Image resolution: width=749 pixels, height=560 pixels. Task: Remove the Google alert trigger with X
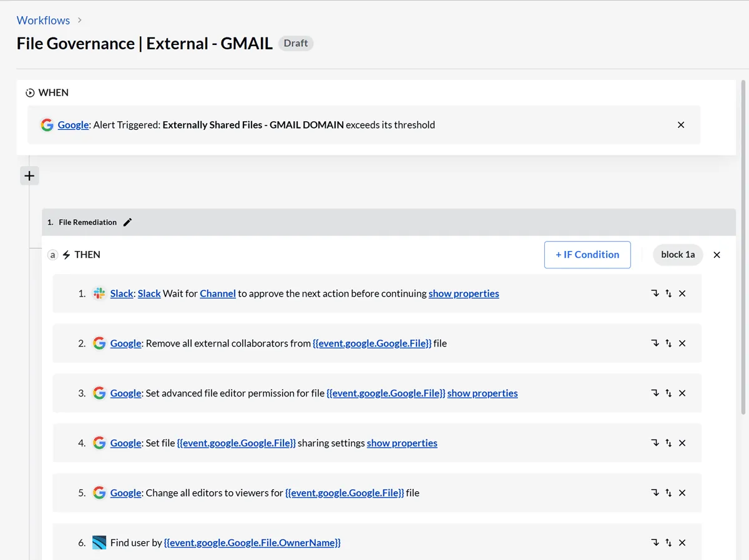[x=681, y=125]
